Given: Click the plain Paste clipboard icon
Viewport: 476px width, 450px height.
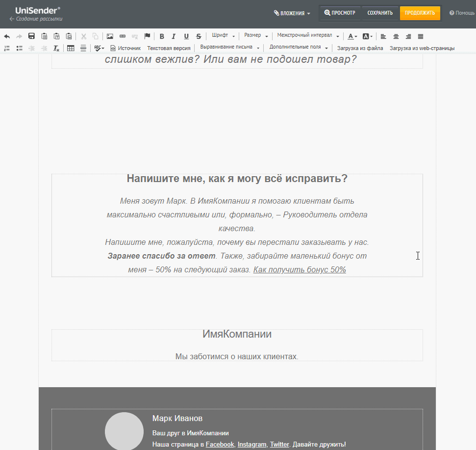Looking at the screenshot, I should [x=44, y=36].
